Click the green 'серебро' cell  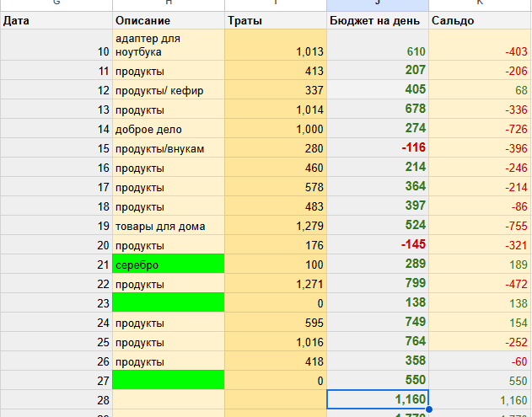[x=169, y=264]
